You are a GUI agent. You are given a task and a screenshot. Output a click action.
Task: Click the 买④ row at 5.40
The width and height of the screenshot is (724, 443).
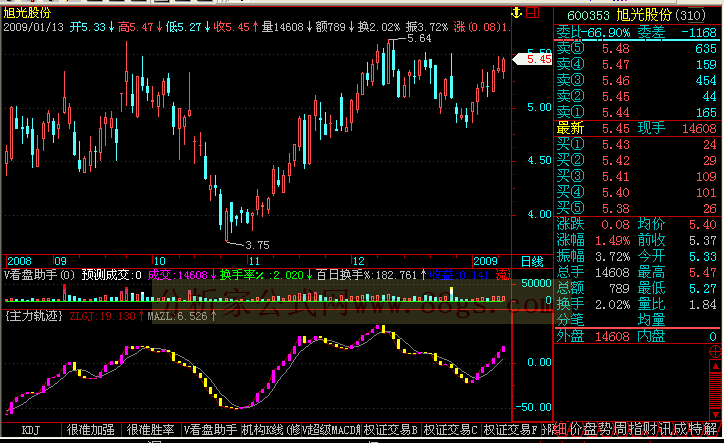click(636, 193)
